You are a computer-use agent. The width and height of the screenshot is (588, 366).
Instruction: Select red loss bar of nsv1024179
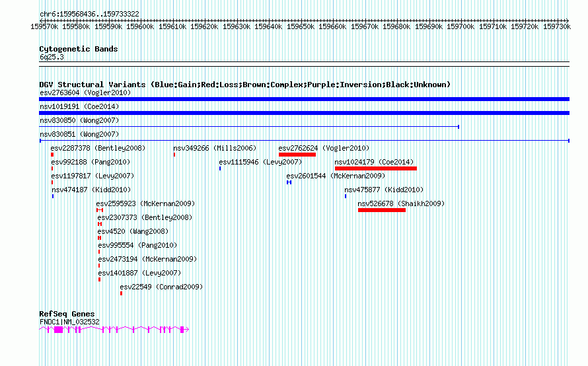[376, 168]
